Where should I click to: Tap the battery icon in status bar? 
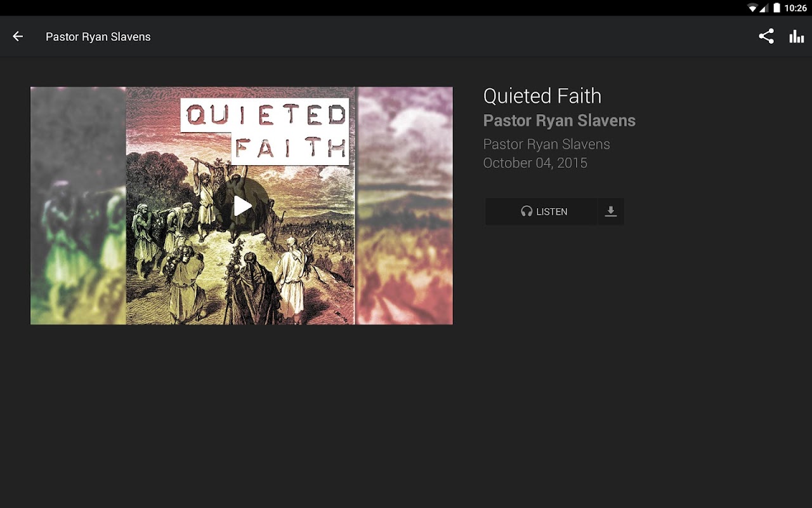[x=776, y=8]
